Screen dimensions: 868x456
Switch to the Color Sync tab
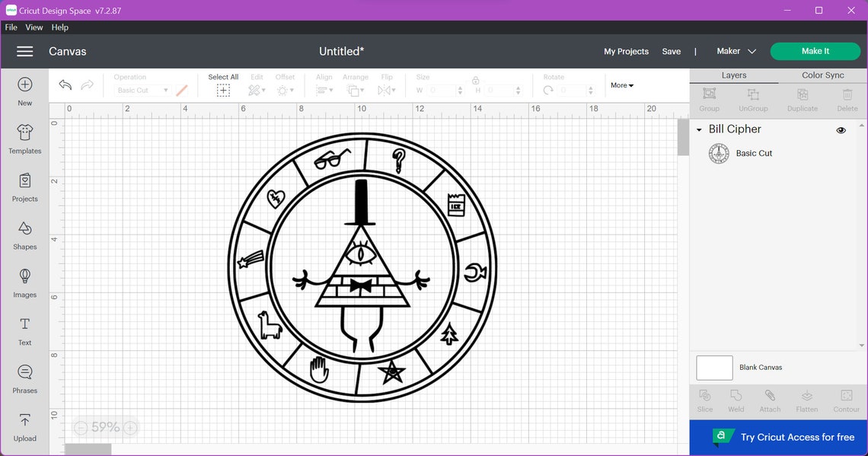(822, 75)
